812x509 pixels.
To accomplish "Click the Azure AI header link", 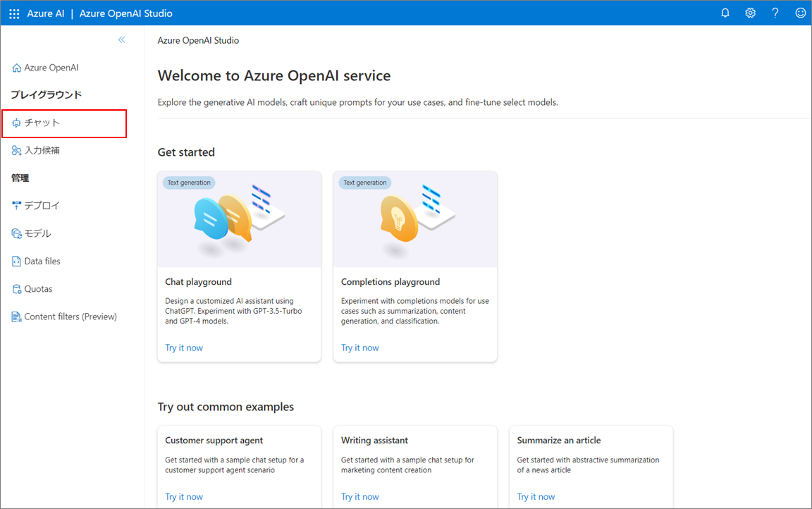I will point(46,13).
